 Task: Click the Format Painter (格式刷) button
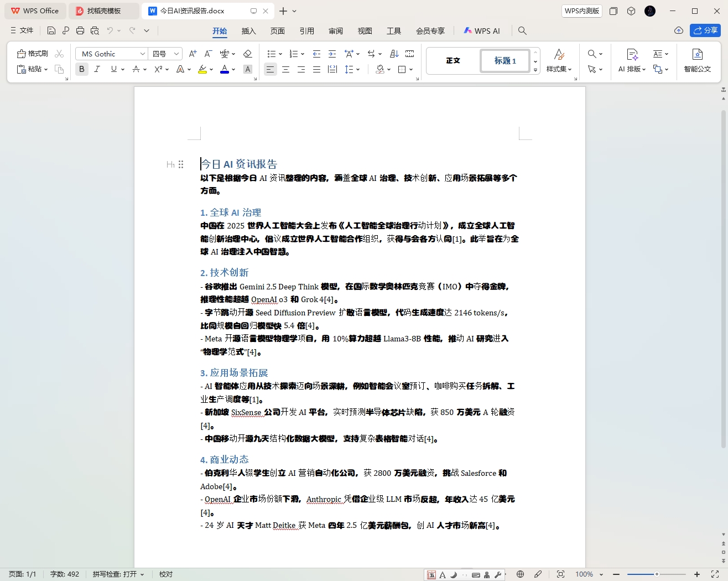point(32,54)
